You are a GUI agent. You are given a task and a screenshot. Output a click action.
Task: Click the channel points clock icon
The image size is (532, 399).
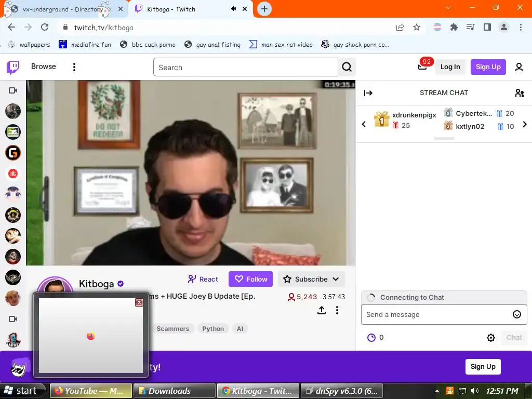pos(371,338)
